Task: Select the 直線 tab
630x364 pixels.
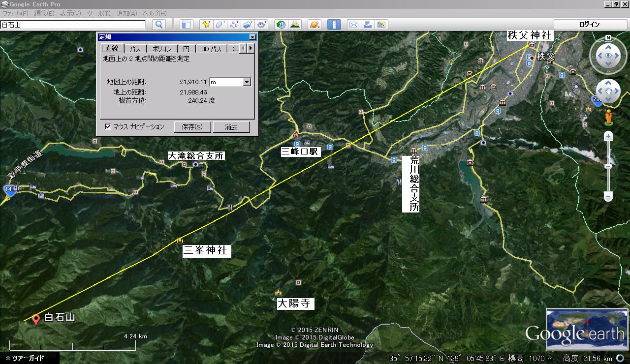Action: [x=112, y=48]
